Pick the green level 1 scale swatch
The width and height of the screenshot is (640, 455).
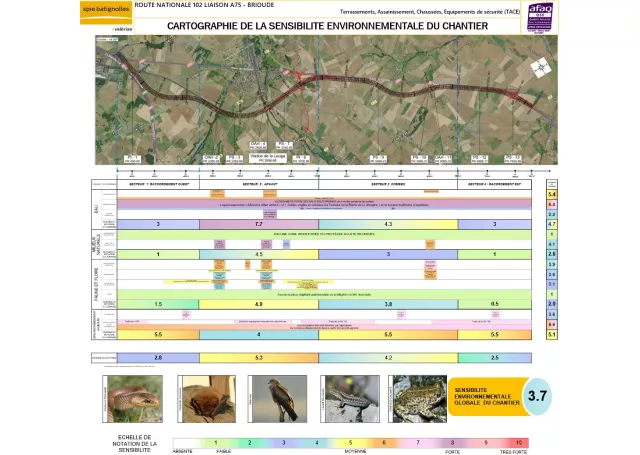point(217,441)
